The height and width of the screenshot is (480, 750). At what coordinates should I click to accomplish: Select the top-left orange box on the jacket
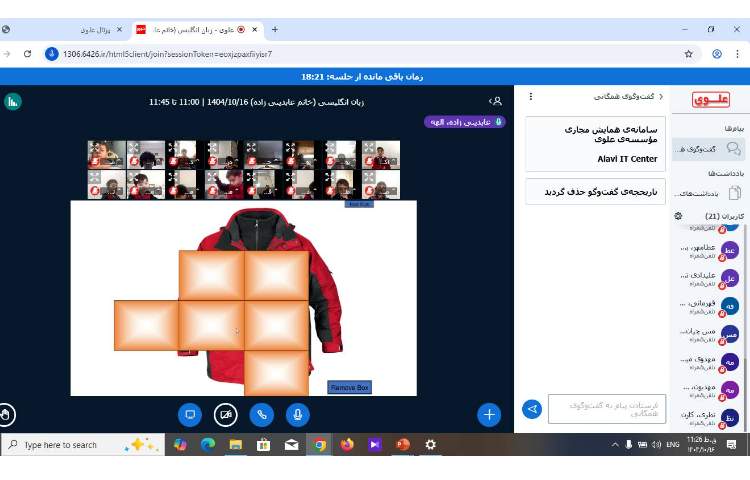[211, 275]
